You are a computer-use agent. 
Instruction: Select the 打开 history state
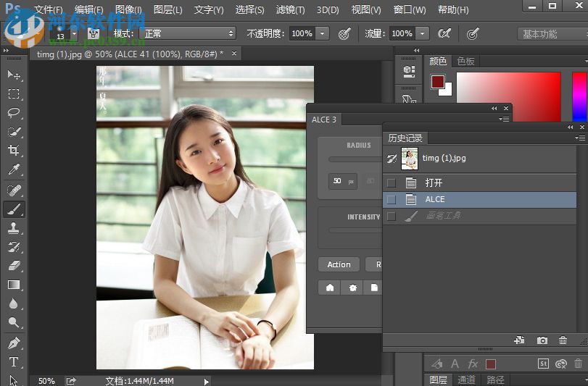[480, 182]
